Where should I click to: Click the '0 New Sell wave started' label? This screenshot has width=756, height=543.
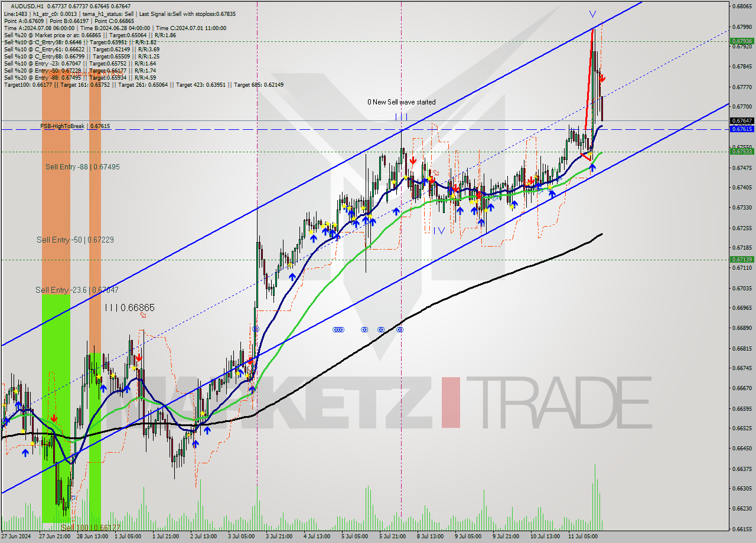pyautogui.click(x=402, y=102)
